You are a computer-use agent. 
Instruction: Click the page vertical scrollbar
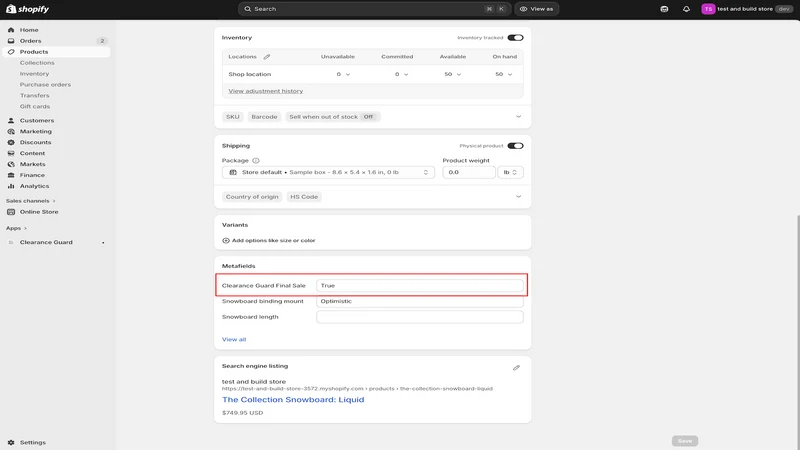[x=797, y=332]
